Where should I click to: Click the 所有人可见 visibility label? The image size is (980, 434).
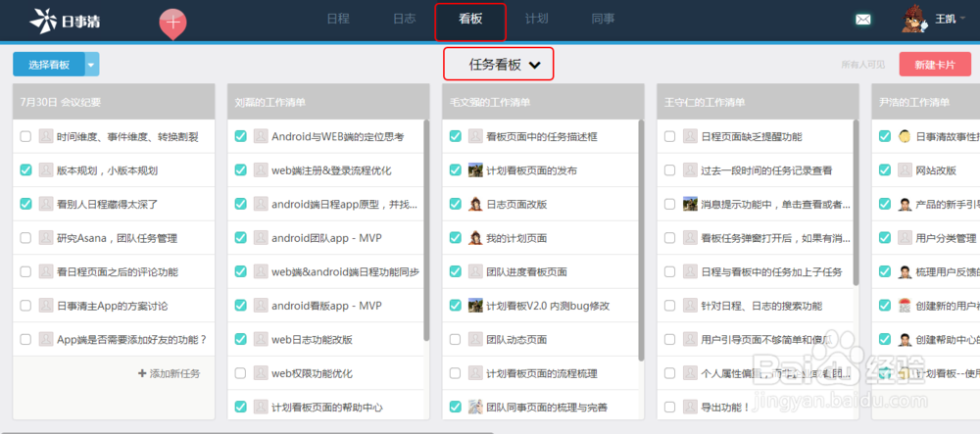coord(863,65)
